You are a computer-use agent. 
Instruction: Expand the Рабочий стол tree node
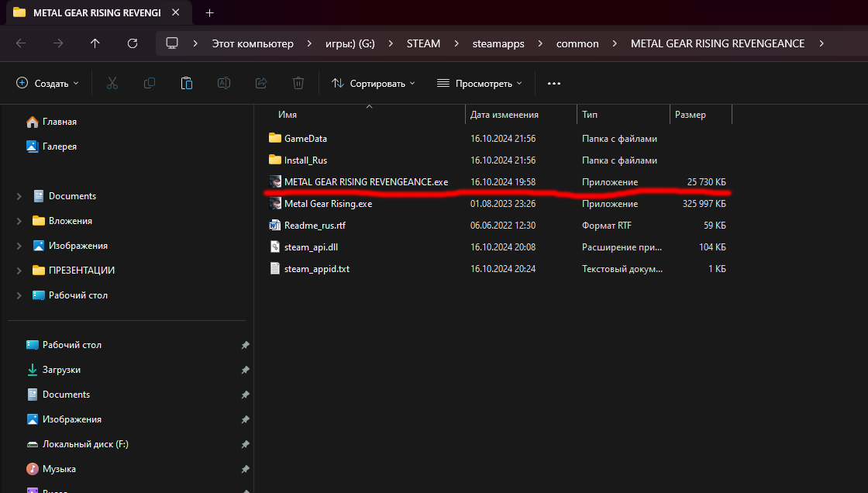[x=19, y=295]
